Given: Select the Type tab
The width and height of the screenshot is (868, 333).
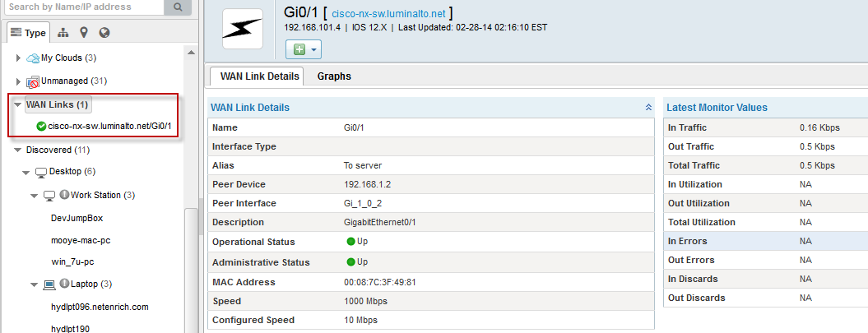Looking at the screenshot, I should [29, 33].
